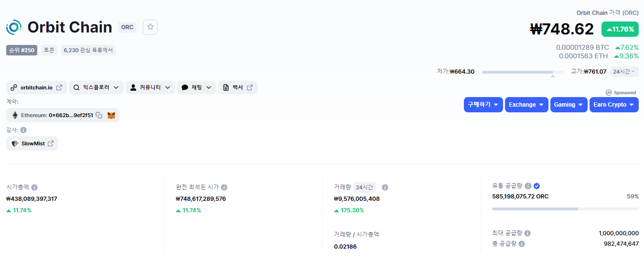Click the 고가 ₩761.07 high price

point(589,72)
